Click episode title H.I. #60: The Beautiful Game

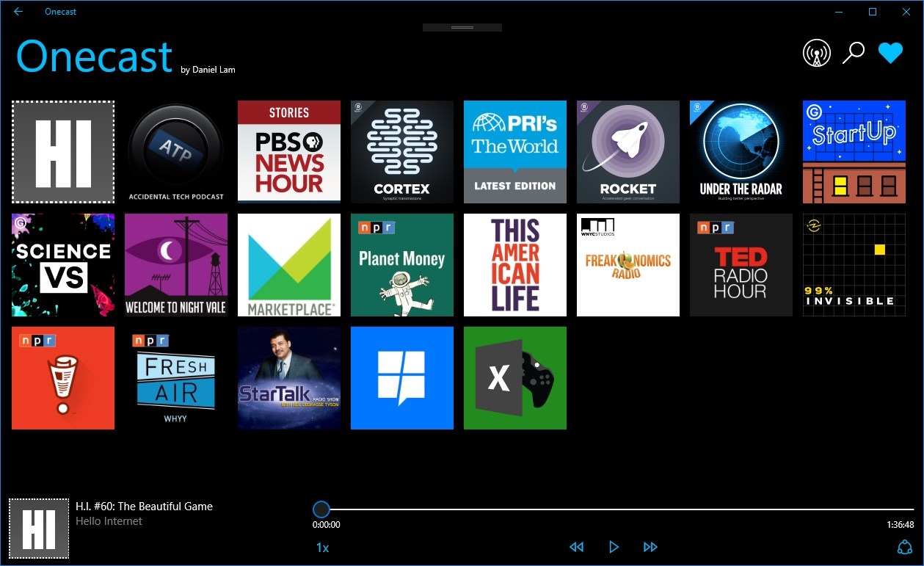144,507
